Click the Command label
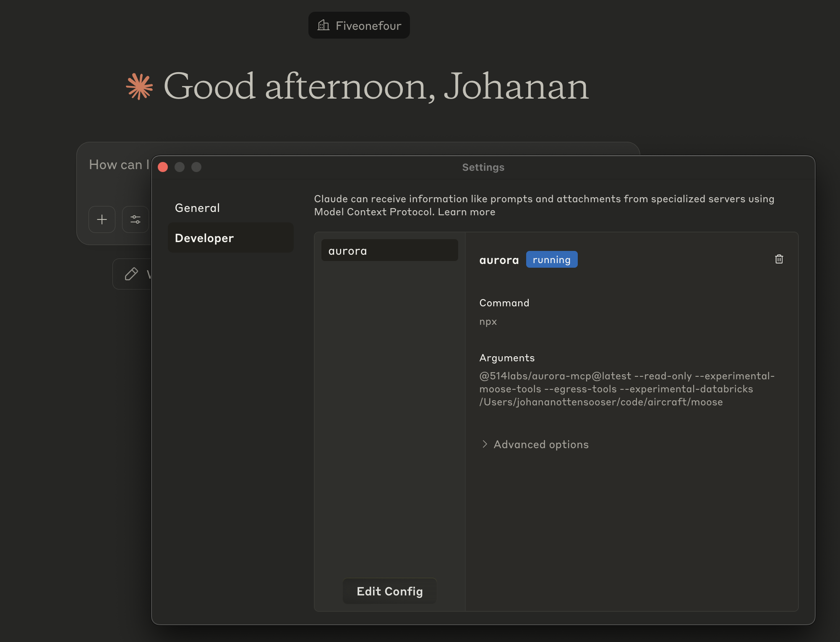The width and height of the screenshot is (840, 642). pos(504,303)
